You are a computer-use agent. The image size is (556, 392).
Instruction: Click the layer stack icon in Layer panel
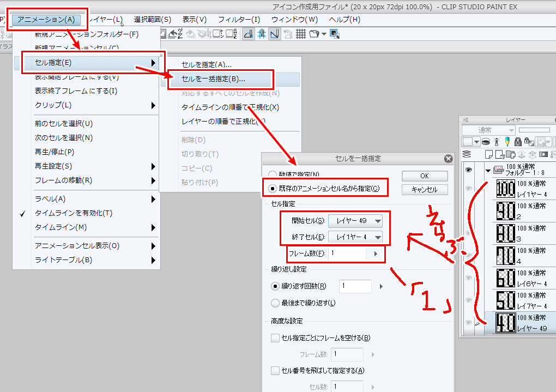pyautogui.click(x=467, y=154)
